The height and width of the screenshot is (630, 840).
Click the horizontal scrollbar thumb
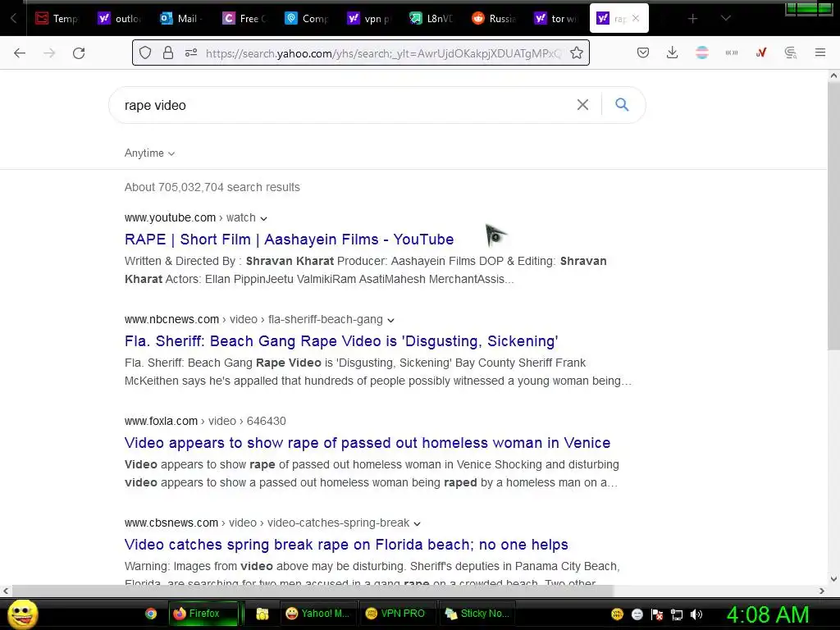313,591
